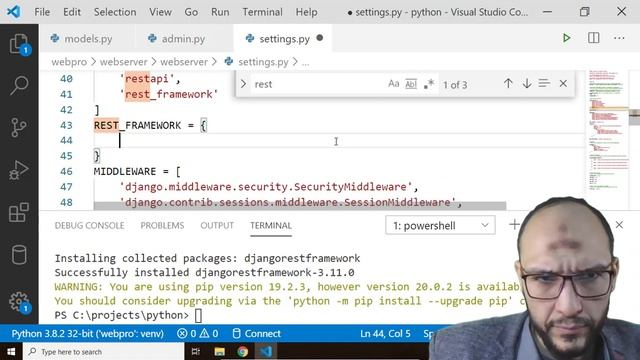Select Python 3.8.2 interpreter in status bar

pos(87,334)
